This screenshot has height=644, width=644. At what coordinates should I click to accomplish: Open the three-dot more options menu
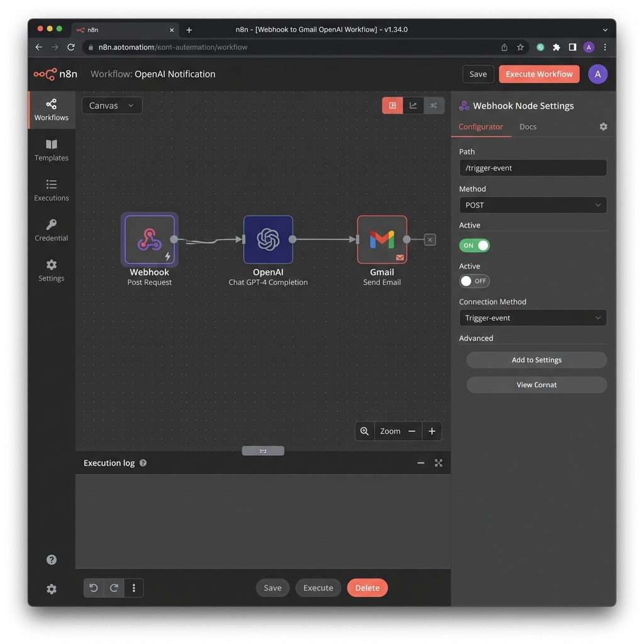[x=134, y=588]
